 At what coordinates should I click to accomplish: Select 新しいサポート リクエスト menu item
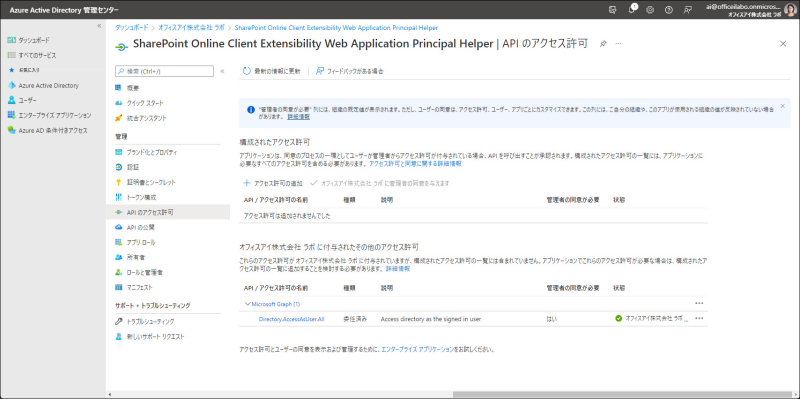pyautogui.click(x=155, y=337)
